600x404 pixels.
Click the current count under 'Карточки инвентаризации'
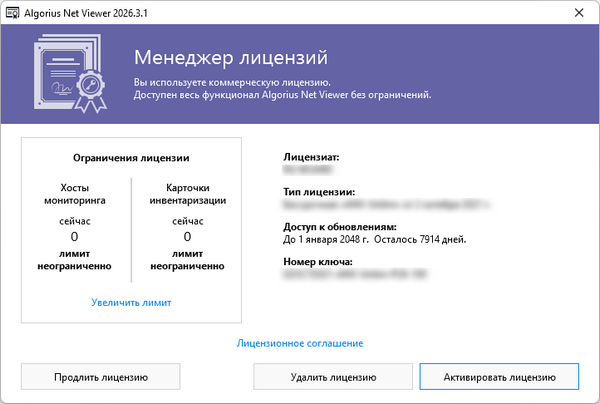pos(188,237)
